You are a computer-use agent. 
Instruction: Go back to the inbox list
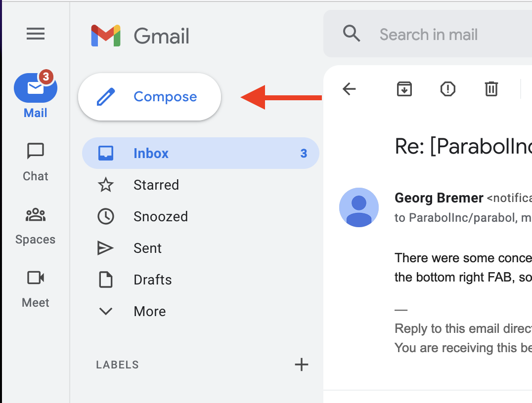[349, 89]
